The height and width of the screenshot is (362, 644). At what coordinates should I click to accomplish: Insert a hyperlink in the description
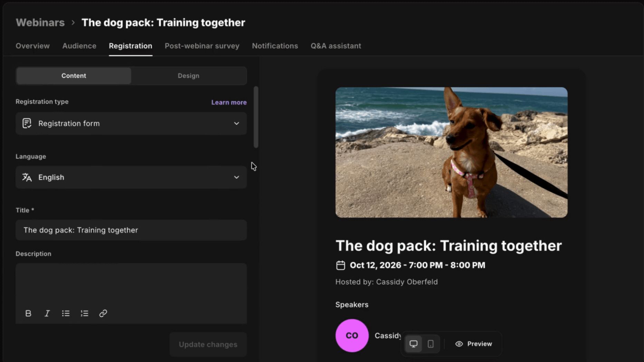coord(103,313)
